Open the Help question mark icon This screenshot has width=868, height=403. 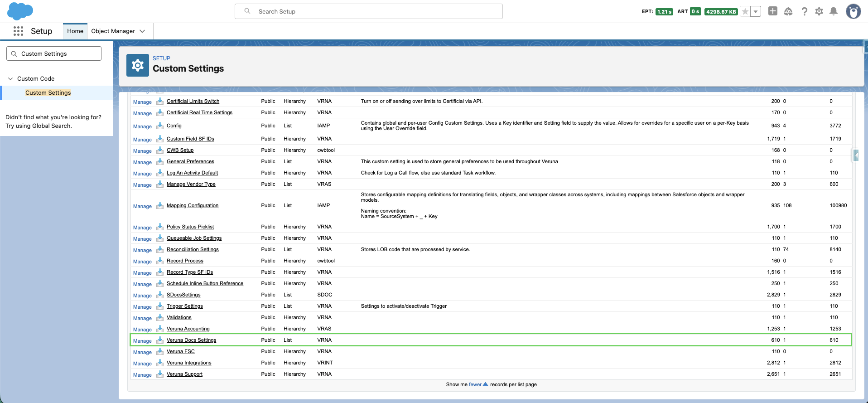(804, 11)
